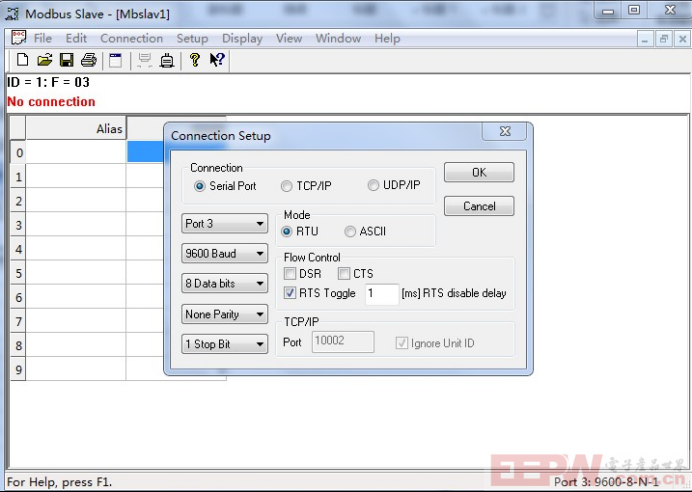Click the 'ID = 1: F = 03' text
692x492 pixels.
[x=49, y=82]
